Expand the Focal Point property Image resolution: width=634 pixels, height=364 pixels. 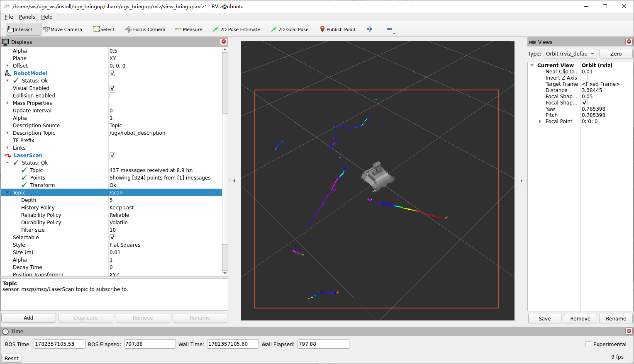[540, 121]
